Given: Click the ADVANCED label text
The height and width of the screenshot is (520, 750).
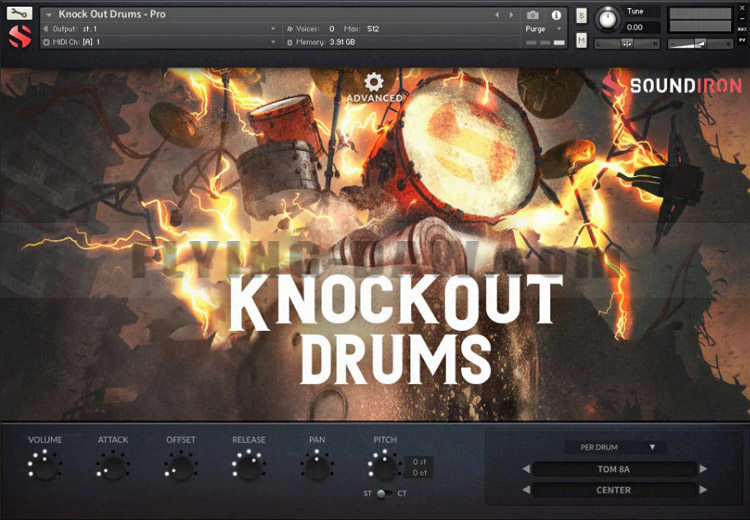Looking at the screenshot, I should pyautogui.click(x=374, y=98).
